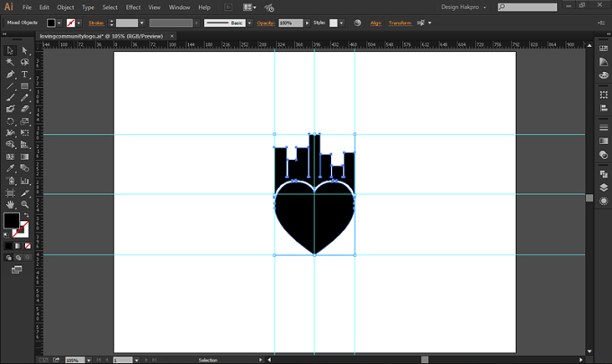Click the Transform link

click(400, 23)
